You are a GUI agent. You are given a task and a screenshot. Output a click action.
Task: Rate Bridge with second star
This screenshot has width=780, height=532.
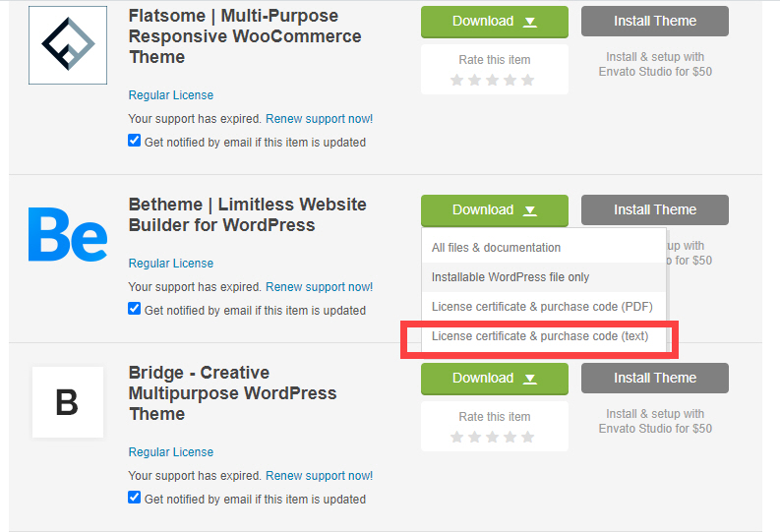[x=474, y=437]
